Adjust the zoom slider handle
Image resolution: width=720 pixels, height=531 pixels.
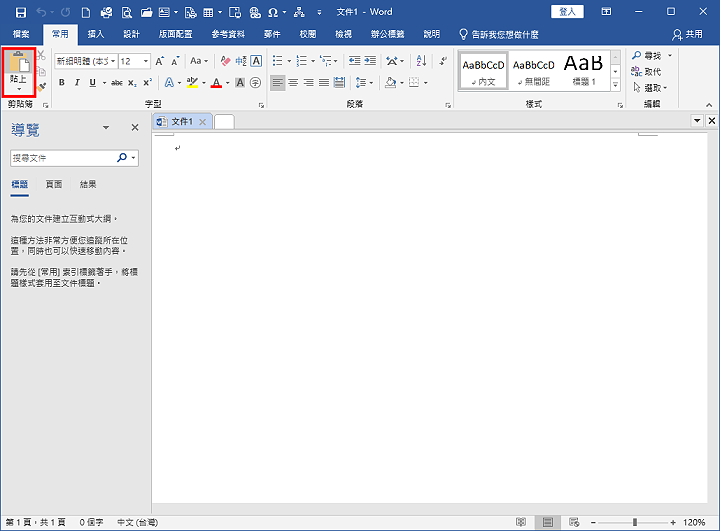pos(635,522)
